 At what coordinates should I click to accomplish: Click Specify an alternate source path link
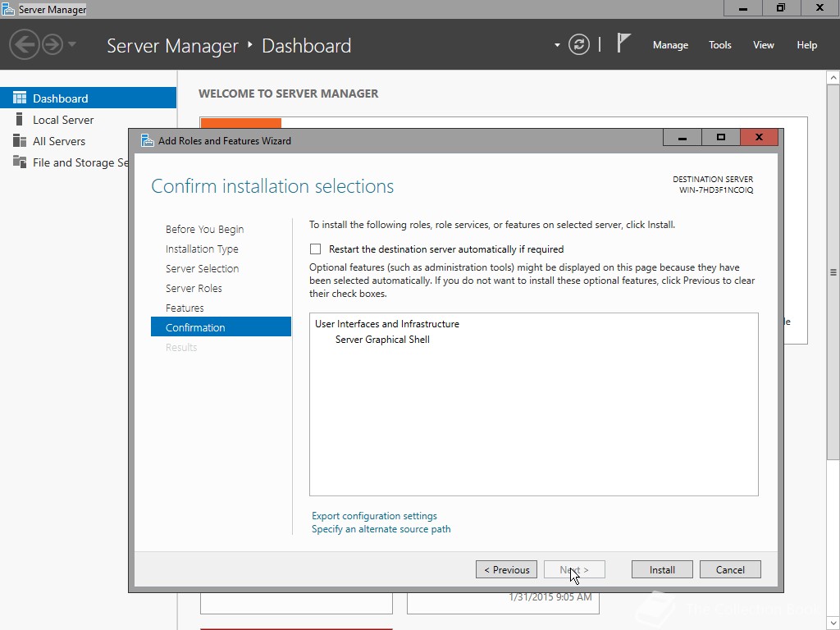click(381, 529)
